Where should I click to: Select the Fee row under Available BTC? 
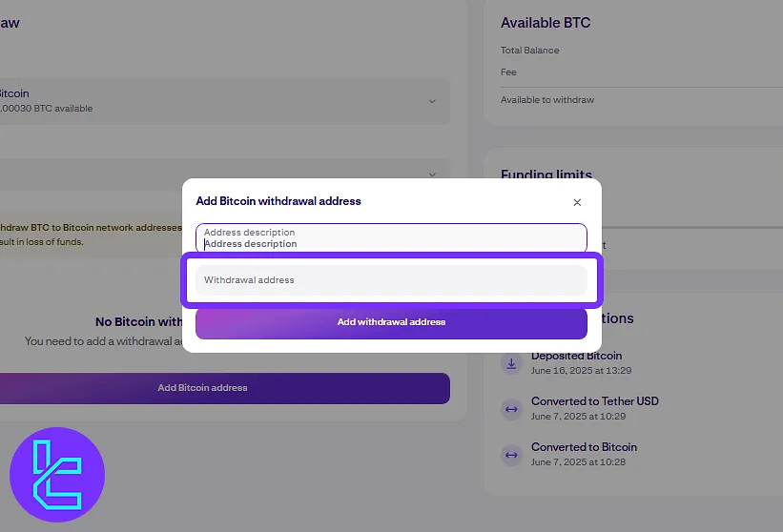coord(508,72)
